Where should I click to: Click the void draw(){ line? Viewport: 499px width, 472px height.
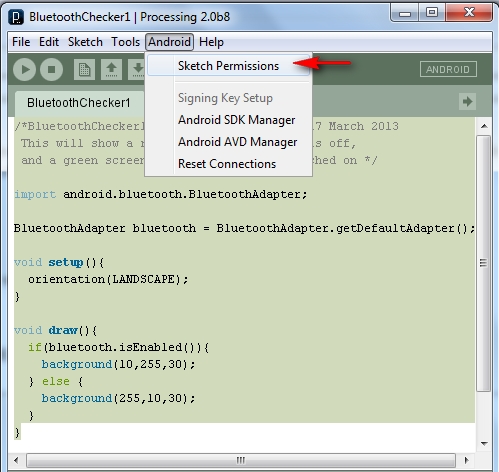pyautogui.click(x=55, y=330)
